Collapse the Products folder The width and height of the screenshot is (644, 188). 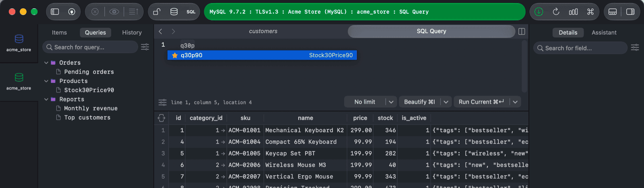[46, 81]
